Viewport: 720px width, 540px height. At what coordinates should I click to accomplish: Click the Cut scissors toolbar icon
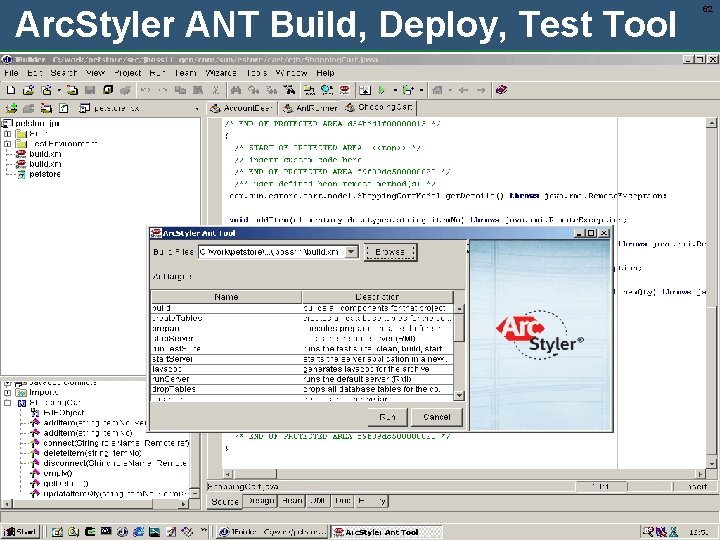pyautogui.click(x=216, y=90)
